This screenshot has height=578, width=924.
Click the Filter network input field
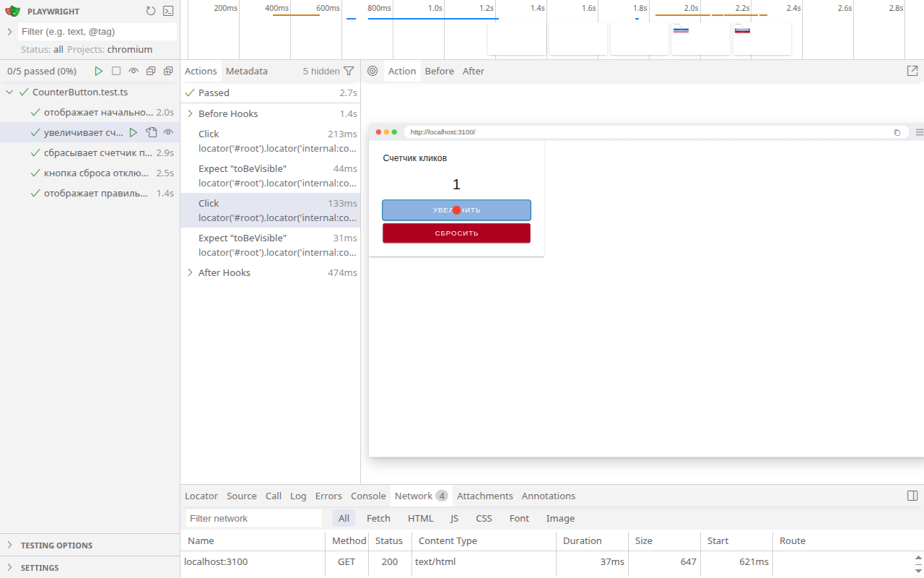(253, 518)
